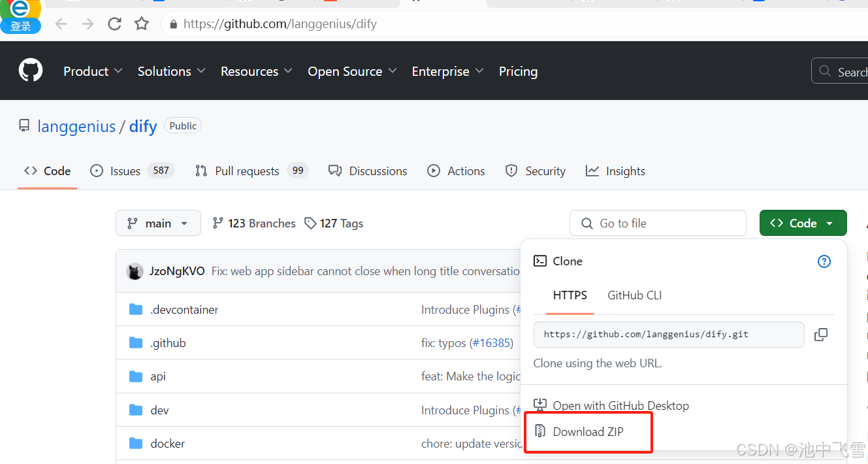Image resolution: width=868 pixels, height=464 pixels.
Task: Open the dify repository link
Action: [143, 126]
